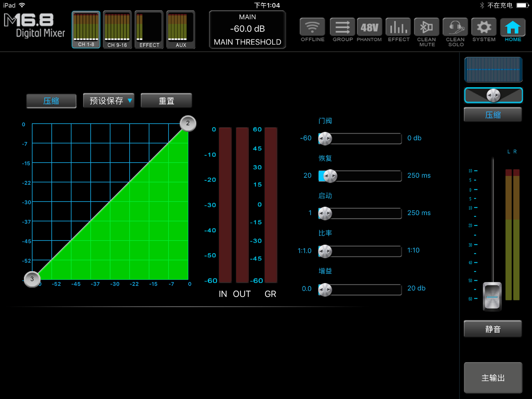Activate the CLEAN SOLO headphone icon
The width and height of the screenshot is (532, 399).
455,27
